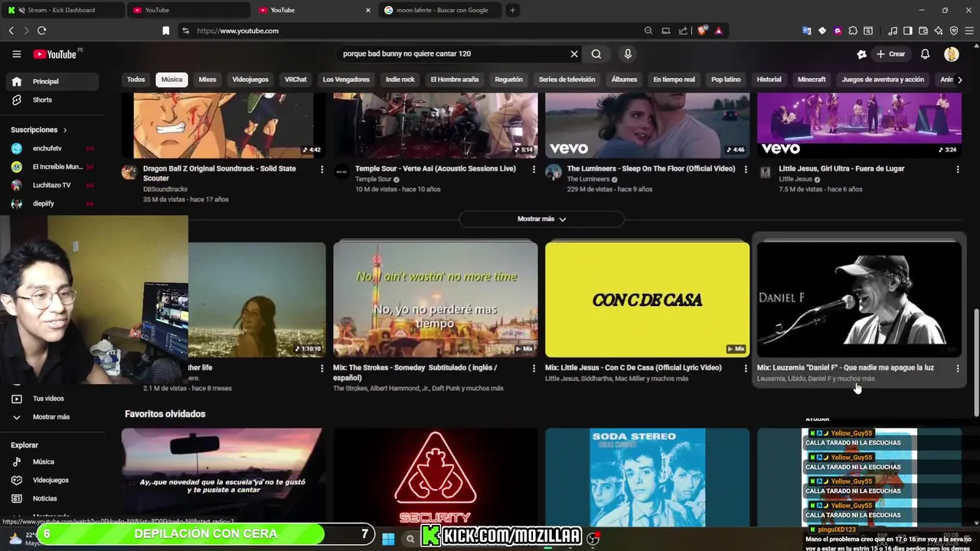980x551 pixels.
Task: Click the Crear button
Action: [x=890, y=54]
